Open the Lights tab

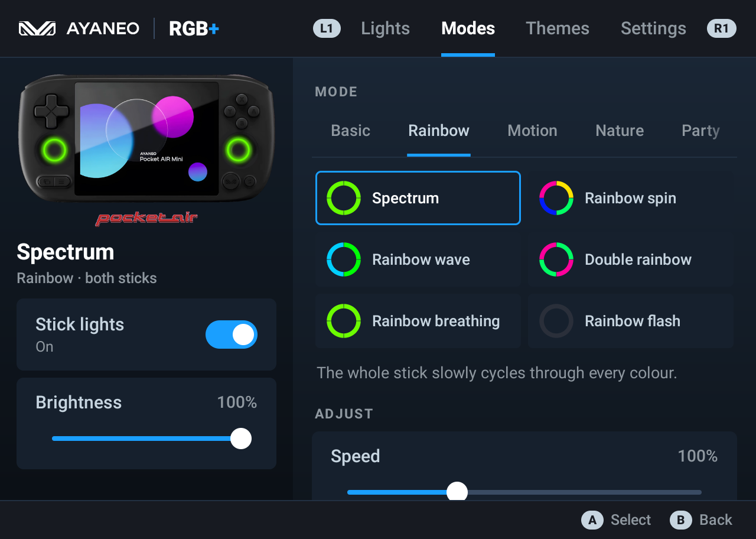point(386,28)
